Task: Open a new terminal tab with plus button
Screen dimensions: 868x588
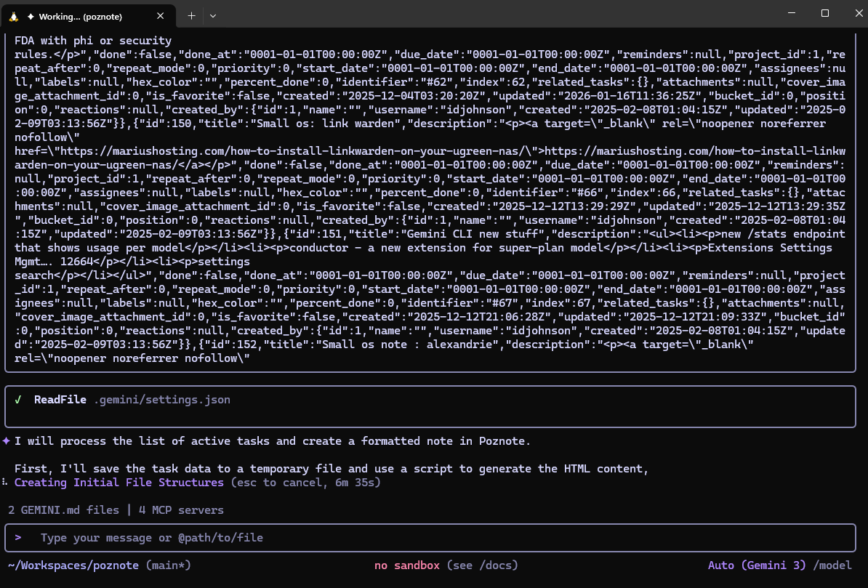Action: pos(192,15)
